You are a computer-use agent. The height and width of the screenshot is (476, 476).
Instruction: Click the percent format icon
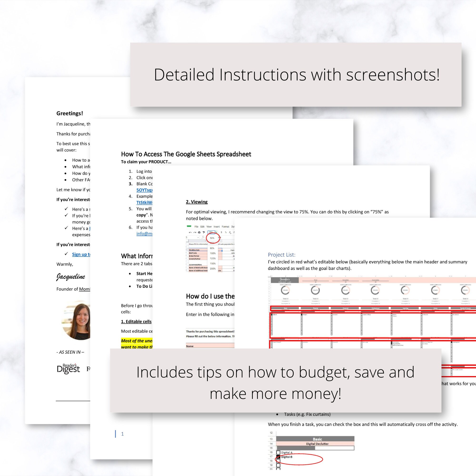click(226, 232)
